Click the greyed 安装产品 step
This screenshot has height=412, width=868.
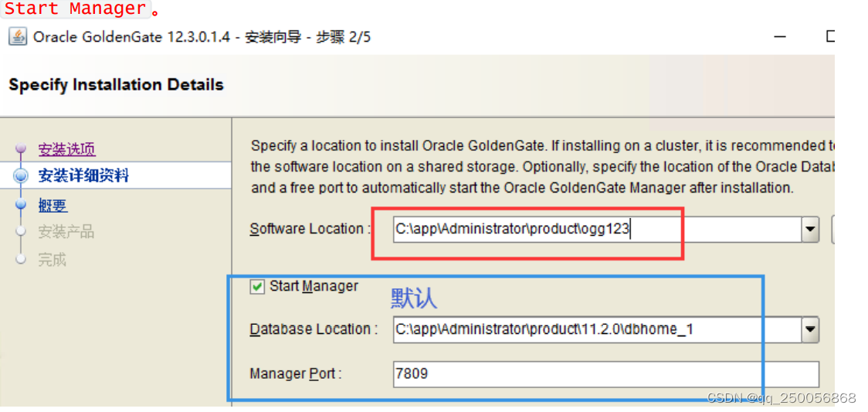66,231
